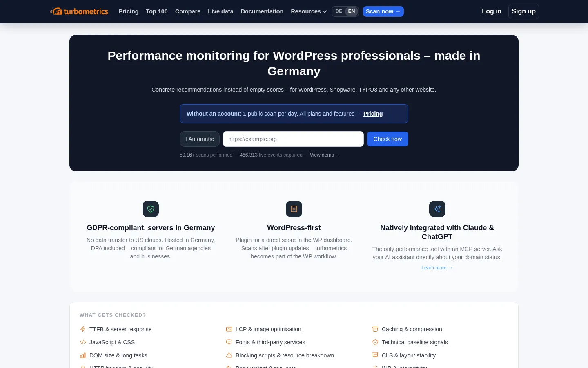Open the Top 100 page
This screenshot has width=588, height=368.
coord(157,11)
